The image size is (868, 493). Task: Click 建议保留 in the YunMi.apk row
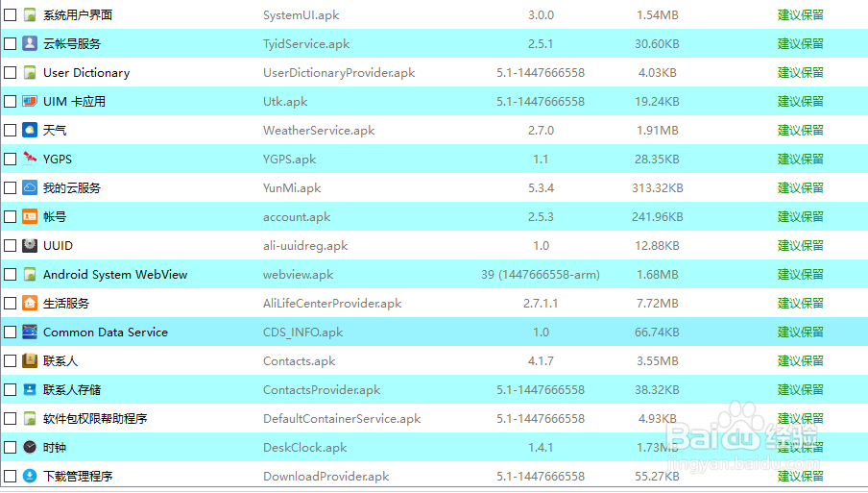click(x=801, y=187)
